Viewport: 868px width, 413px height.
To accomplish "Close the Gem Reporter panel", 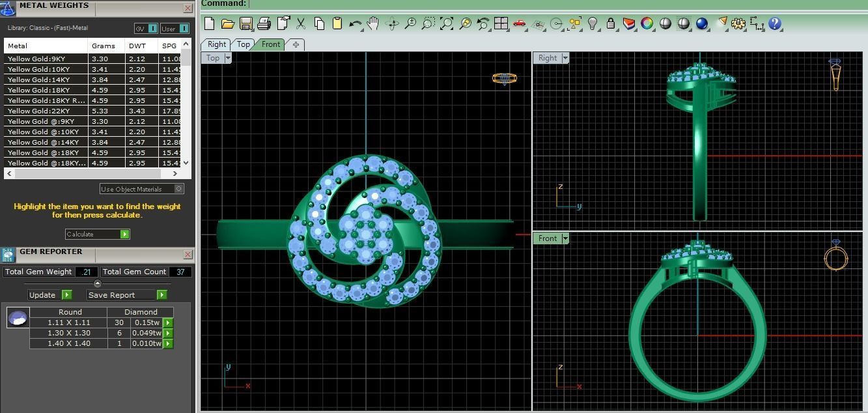I will (x=188, y=255).
